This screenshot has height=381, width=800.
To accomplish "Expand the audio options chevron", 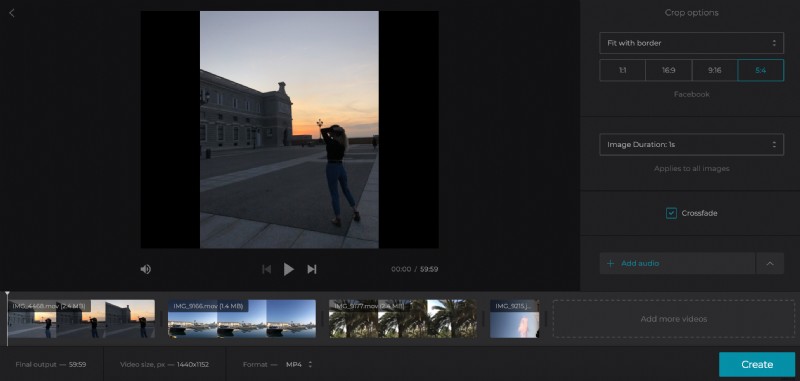I will point(770,264).
